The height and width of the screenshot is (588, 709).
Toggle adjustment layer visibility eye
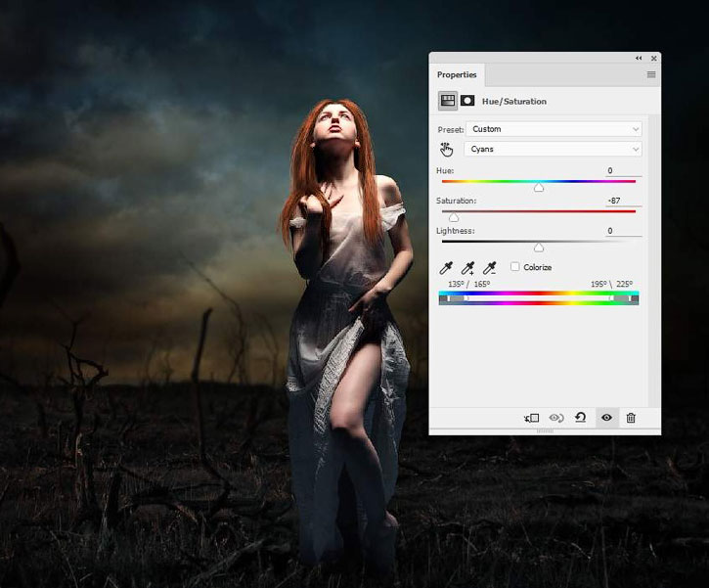click(607, 418)
